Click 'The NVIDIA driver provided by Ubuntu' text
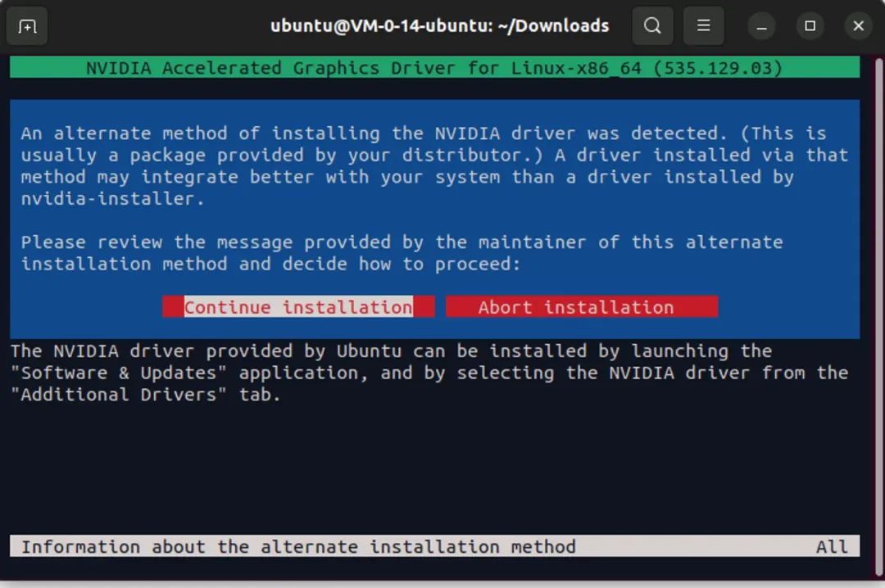This screenshot has height=588, width=885. (429, 373)
